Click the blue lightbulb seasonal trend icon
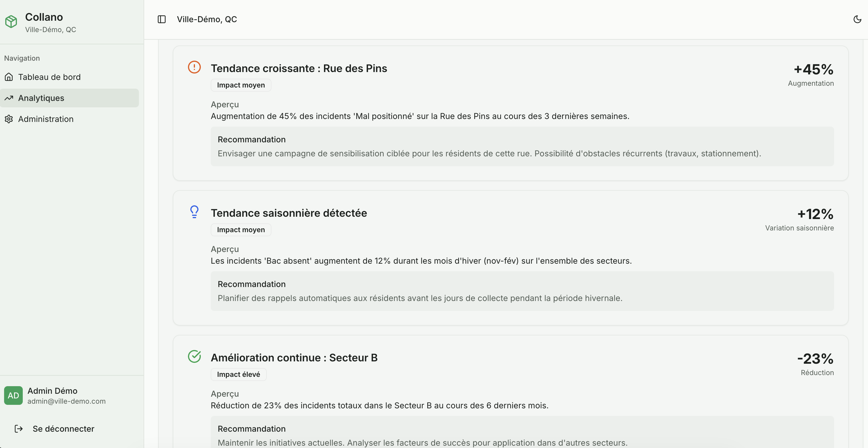 (194, 212)
